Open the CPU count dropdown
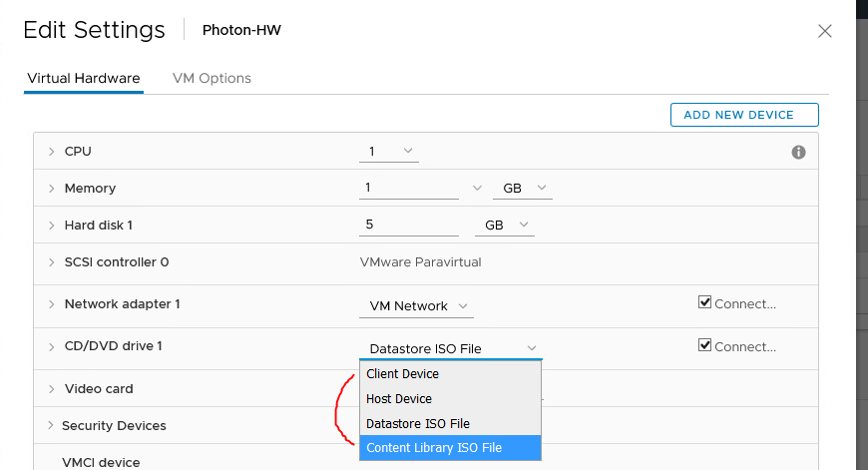 pyautogui.click(x=389, y=151)
